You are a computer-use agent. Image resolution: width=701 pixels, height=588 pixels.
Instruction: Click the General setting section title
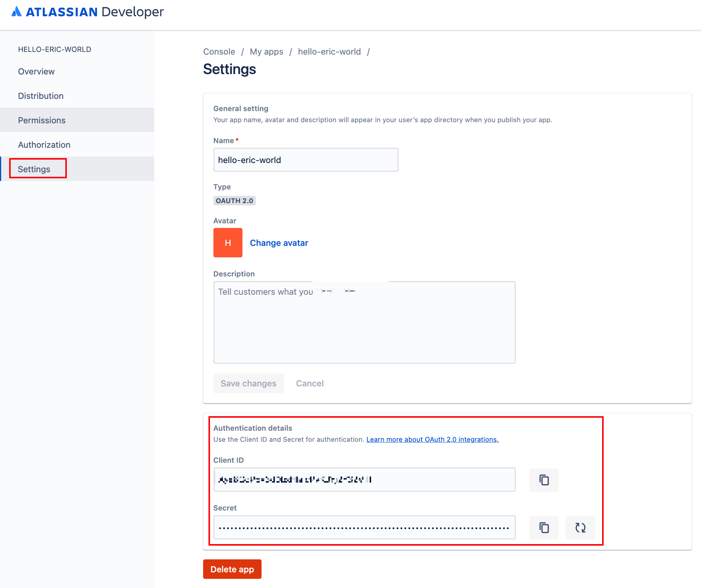pos(241,108)
